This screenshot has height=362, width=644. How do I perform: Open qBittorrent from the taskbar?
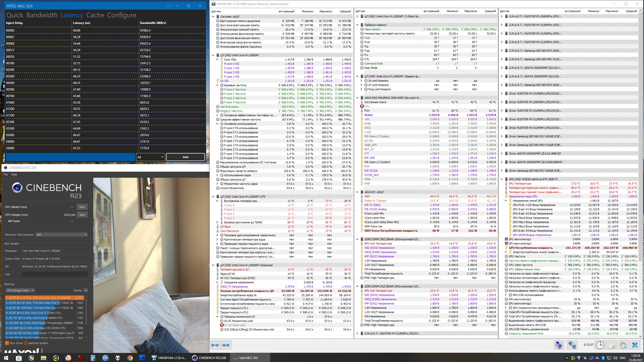click(x=105, y=358)
